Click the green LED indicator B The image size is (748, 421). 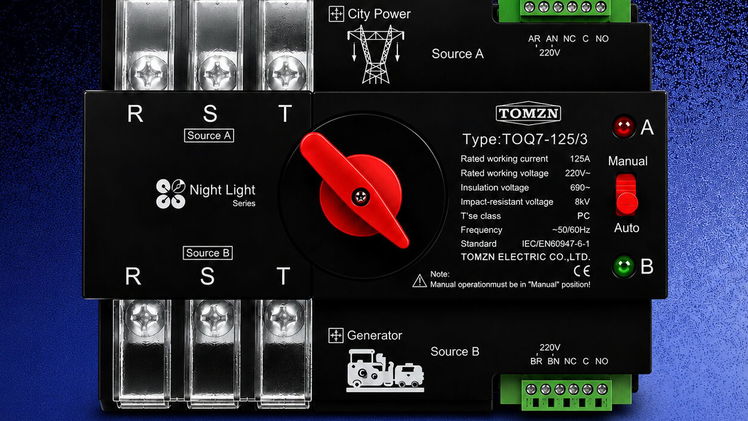click(623, 266)
